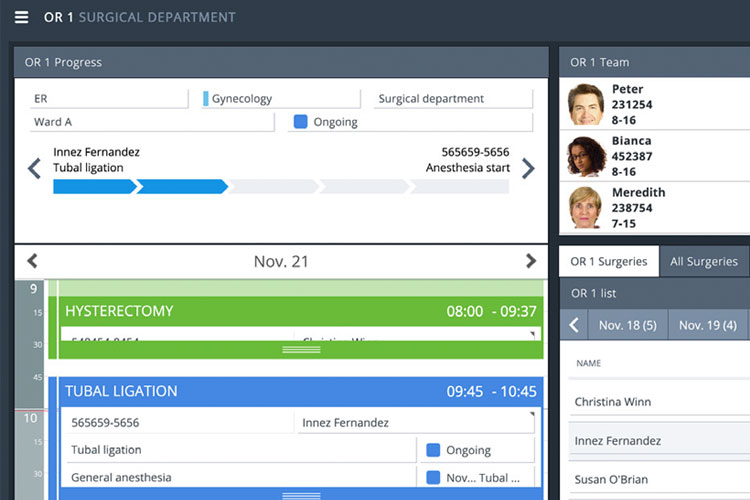Screen dimensions: 750x500
Task: Select the Nov. 18 (5) date button
Action: (627, 325)
